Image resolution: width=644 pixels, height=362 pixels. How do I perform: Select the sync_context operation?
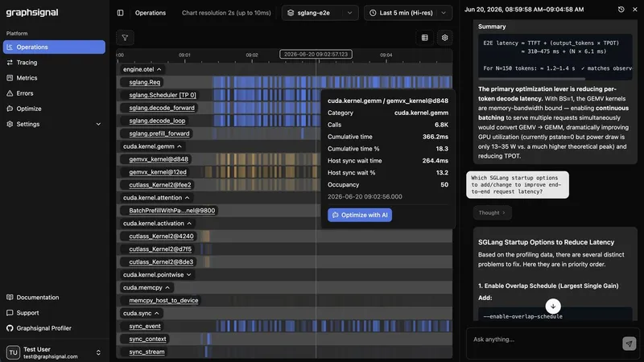147,339
